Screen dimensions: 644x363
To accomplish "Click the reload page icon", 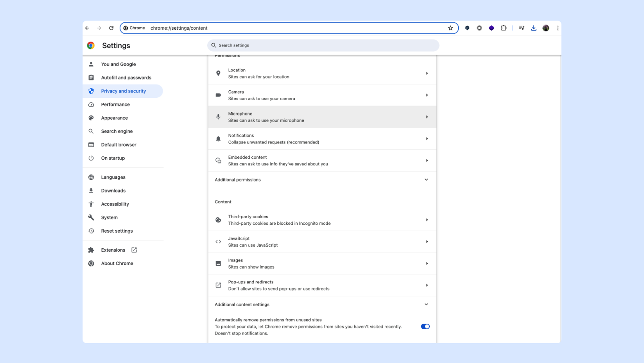I will (111, 28).
